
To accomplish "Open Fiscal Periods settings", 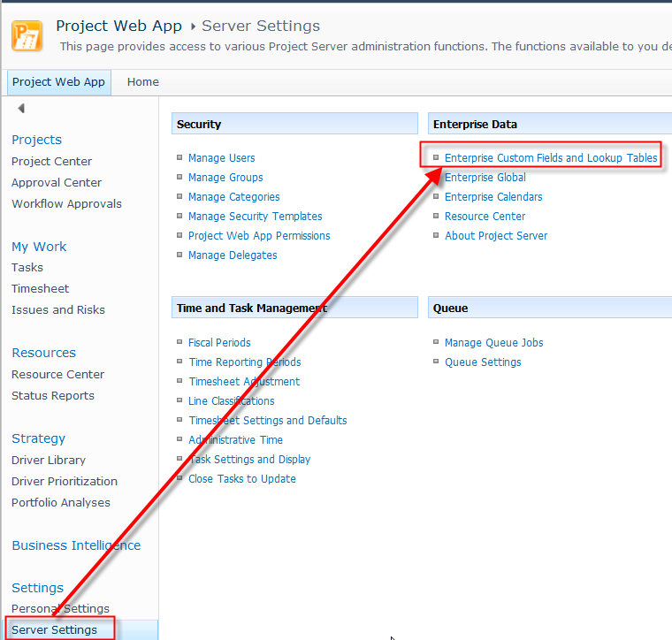I will [219, 343].
